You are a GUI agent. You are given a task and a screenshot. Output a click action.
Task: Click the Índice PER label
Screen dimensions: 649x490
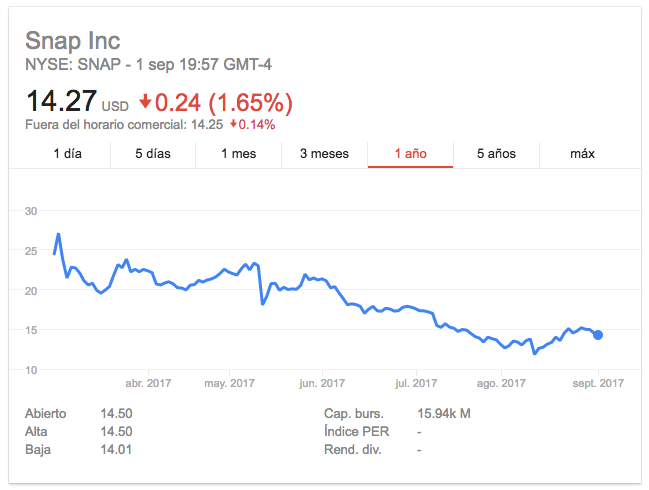point(356,431)
